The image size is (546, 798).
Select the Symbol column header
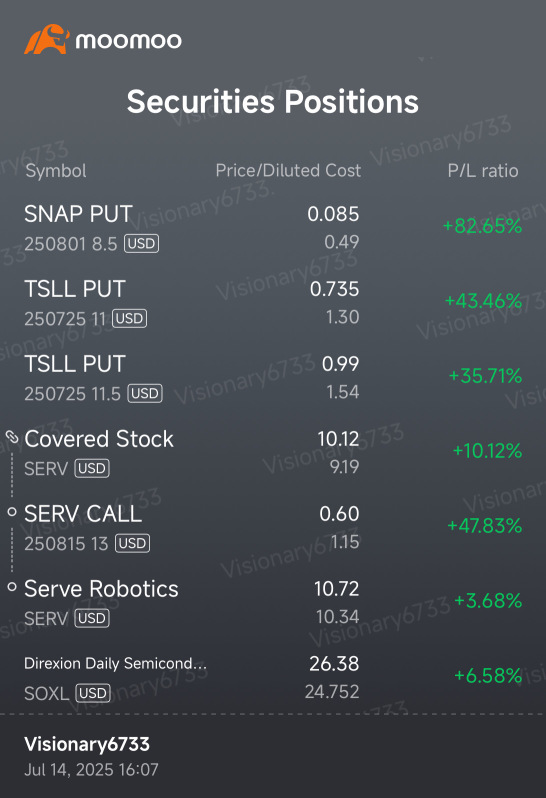[56, 170]
